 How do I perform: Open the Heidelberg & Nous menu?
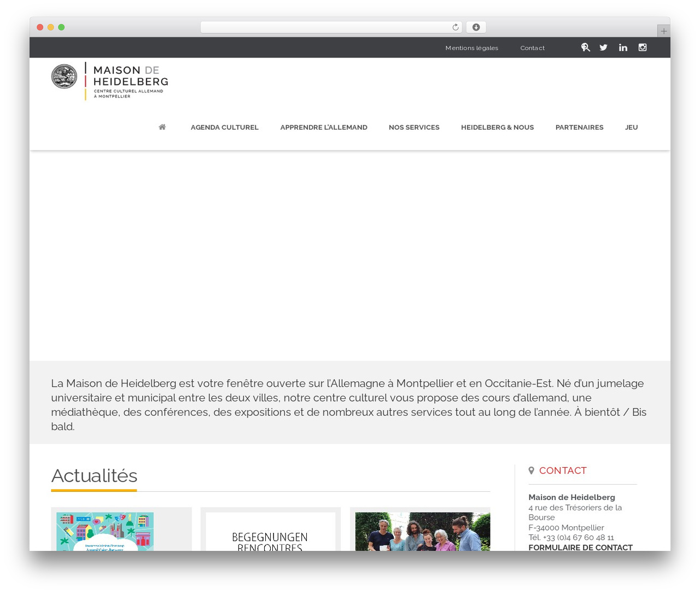point(497,127)
